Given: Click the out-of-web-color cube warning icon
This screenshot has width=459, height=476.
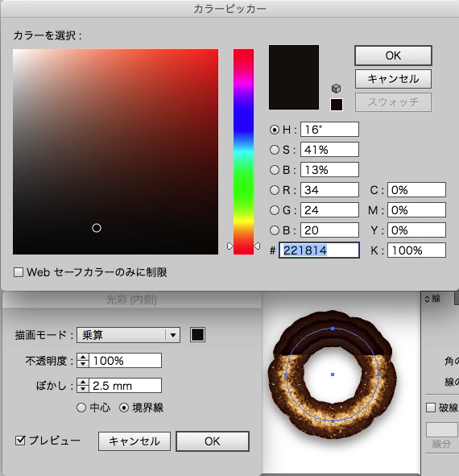Looking at the screenshot, I should (x=336, y=89).
